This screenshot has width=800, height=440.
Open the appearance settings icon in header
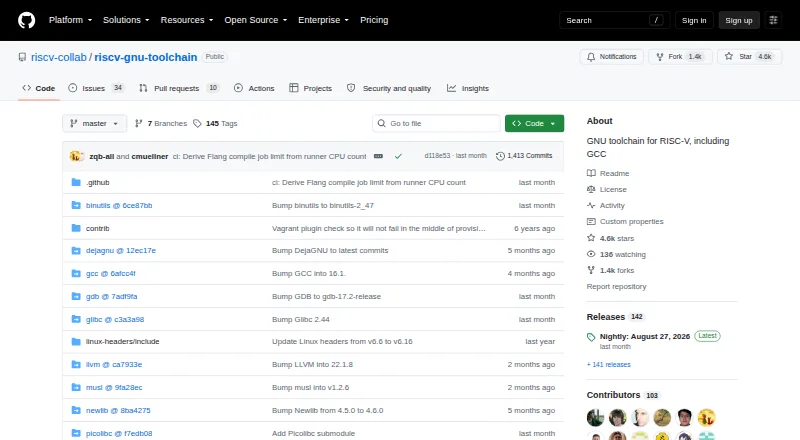point(773,20)
